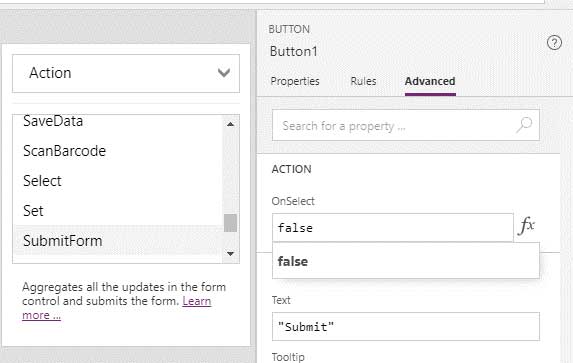
Task: Click the function list scroll down arrow
Action: [x=230, y=254]
